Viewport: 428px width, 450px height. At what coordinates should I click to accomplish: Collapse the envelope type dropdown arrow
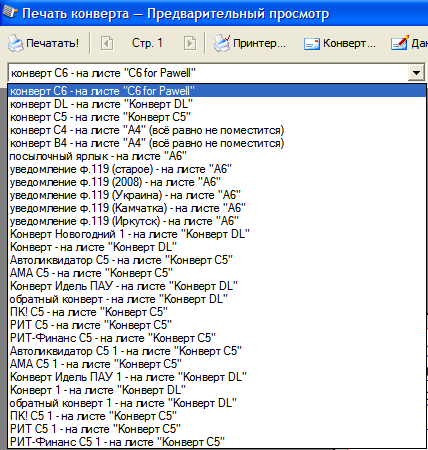416,72
